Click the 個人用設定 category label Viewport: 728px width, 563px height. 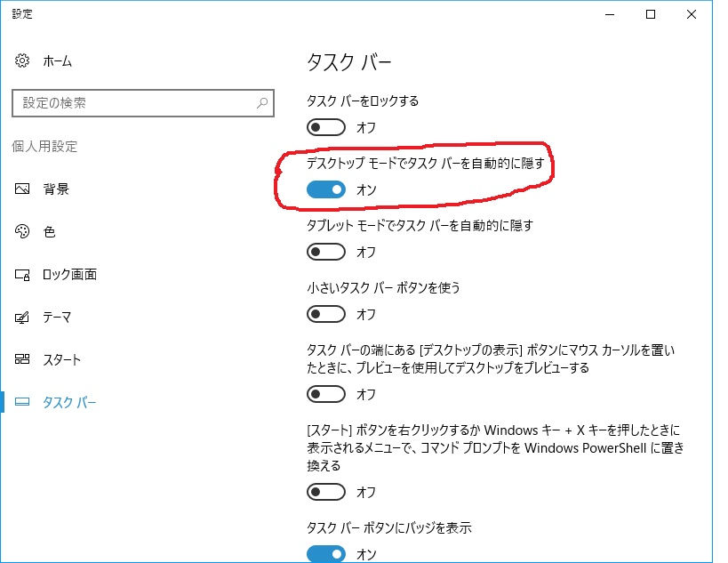(x=44, y=147)
